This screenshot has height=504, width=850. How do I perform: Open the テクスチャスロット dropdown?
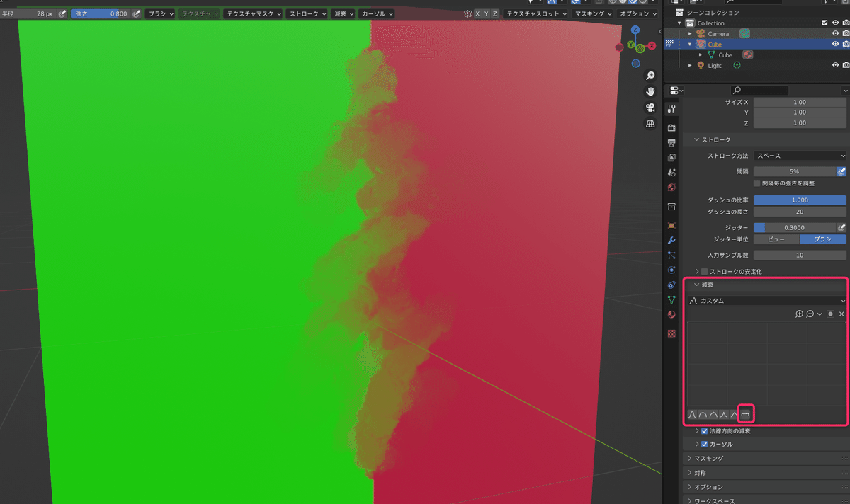536,13
